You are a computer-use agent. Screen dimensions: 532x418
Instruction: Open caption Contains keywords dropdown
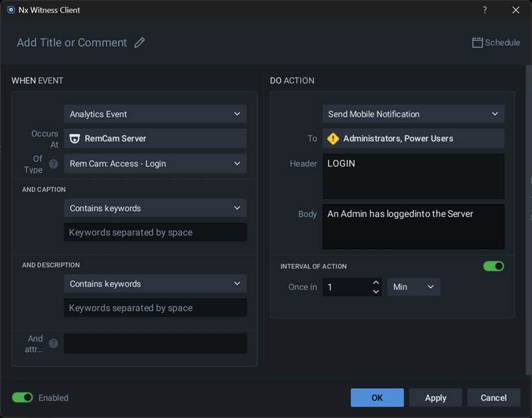tap(155, 208)
